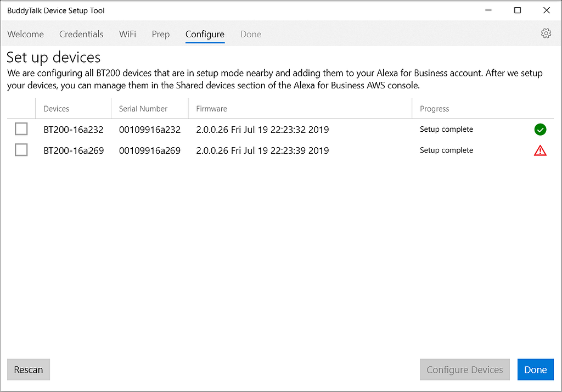Viewport: 562px width, 392px height.
Task: Tick checkbox for device BT200-16a232
Action: click(x=21, y=129)
